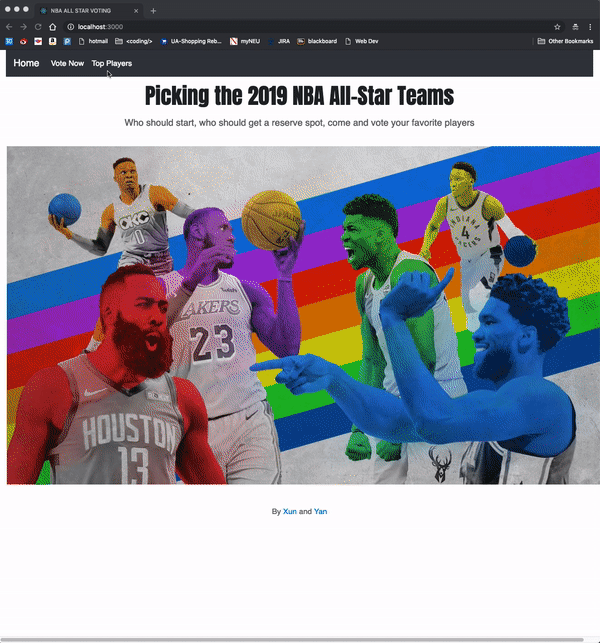600x643 pixels.
Task: Go forward with the forward arrow
Action: click(23, 27)
